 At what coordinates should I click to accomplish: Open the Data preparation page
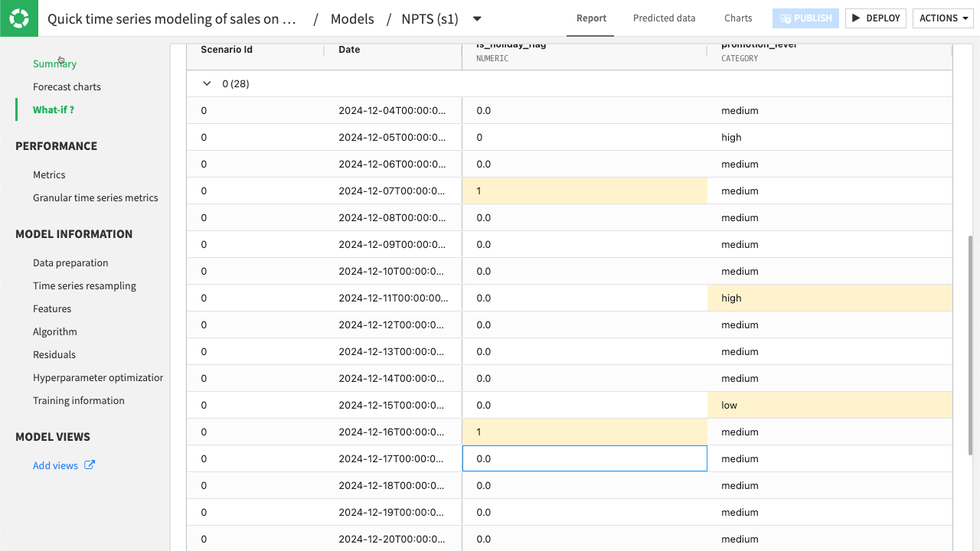coord(70,262)
